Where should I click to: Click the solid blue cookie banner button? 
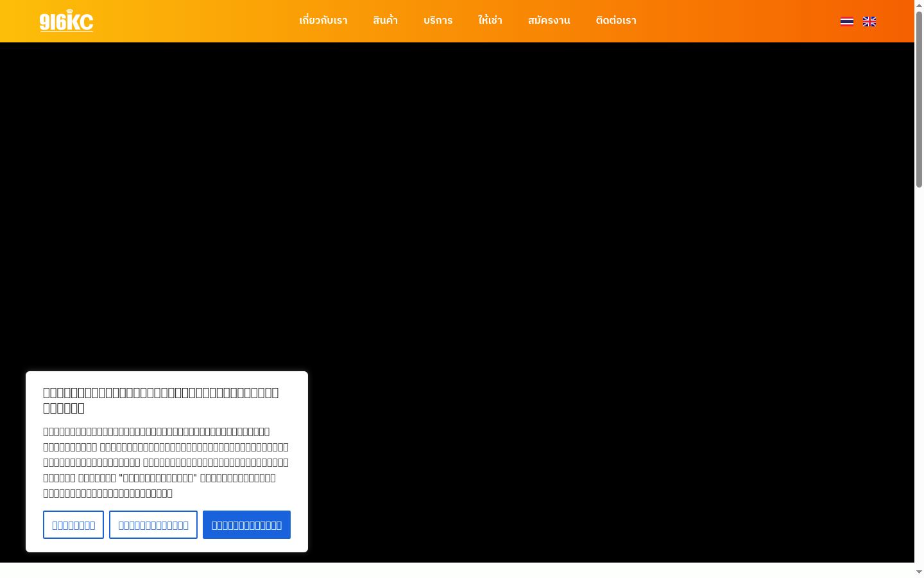pyautogui.click(x=246, y=525)
